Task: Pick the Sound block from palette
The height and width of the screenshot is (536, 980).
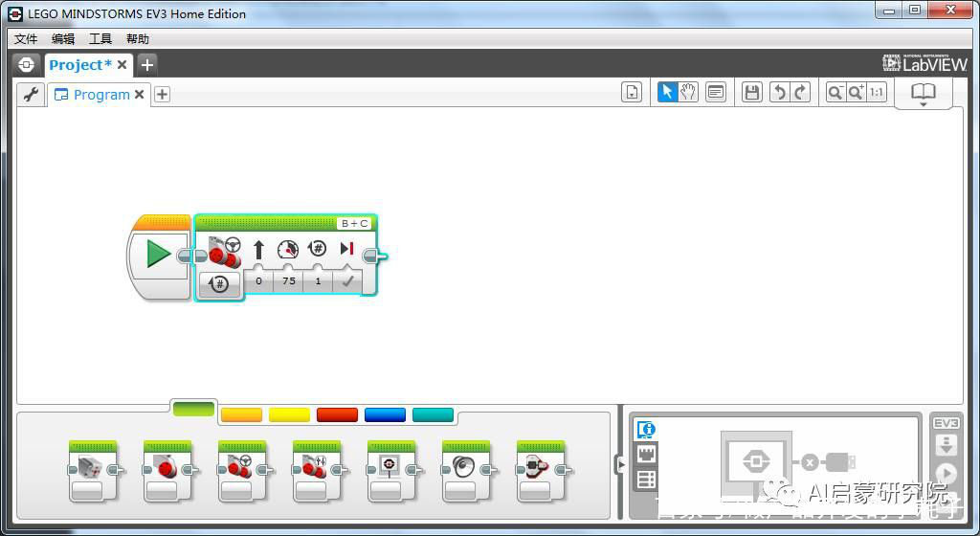Action: [x=467, y=471]
